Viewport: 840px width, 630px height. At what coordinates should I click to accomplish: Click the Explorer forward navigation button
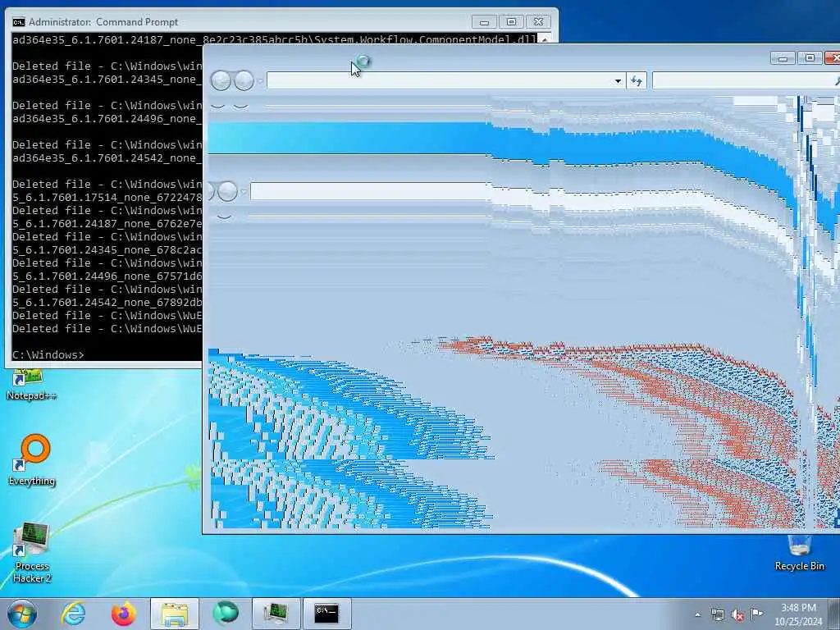(244, 81)
